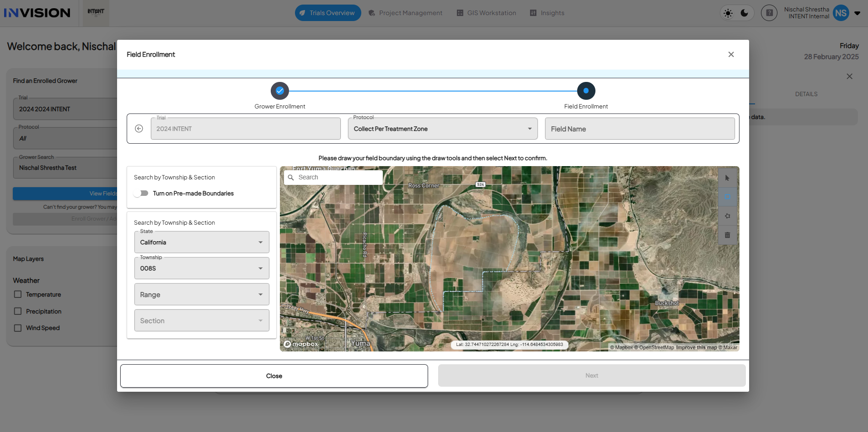This screenshot has height=432, width=868.
Task: Click the map Search box
Action: click(x=333, y=177)
